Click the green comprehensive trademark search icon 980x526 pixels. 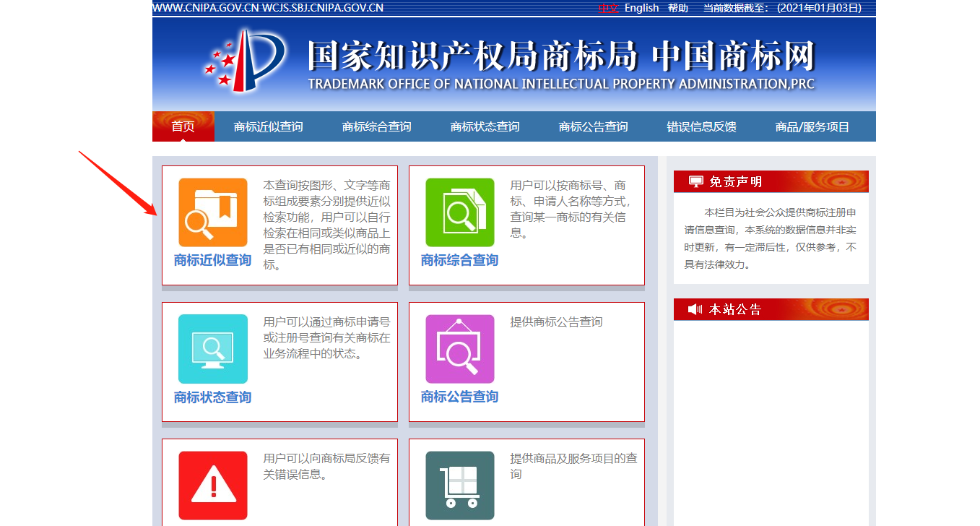coord(459,212)
